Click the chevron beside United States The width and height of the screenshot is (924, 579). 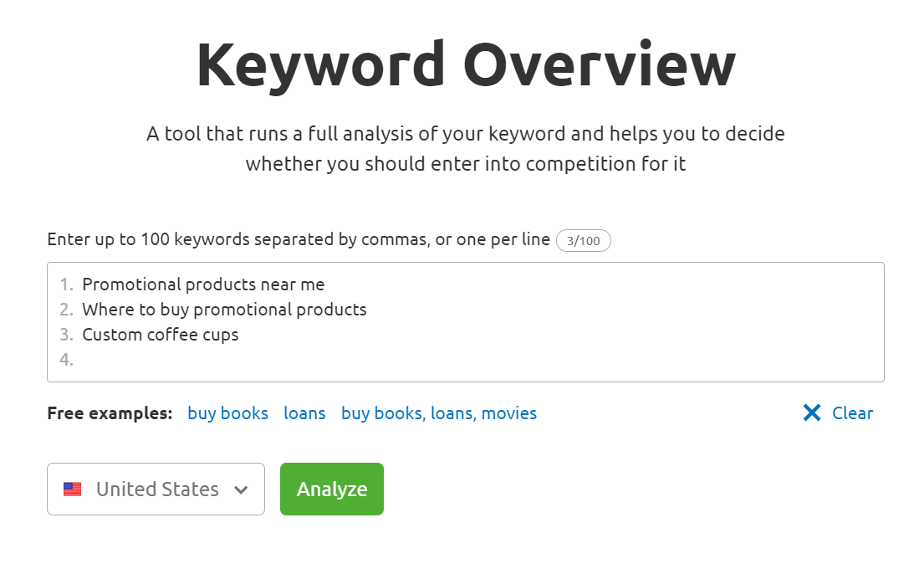tap(241, 489)
